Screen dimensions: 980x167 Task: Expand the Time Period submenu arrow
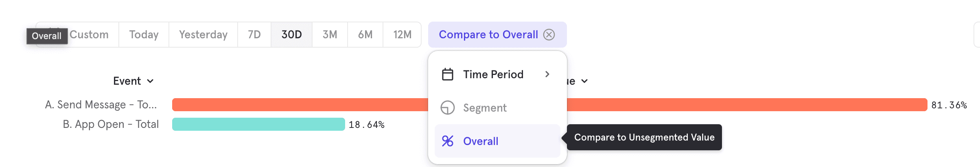point(547,75)
